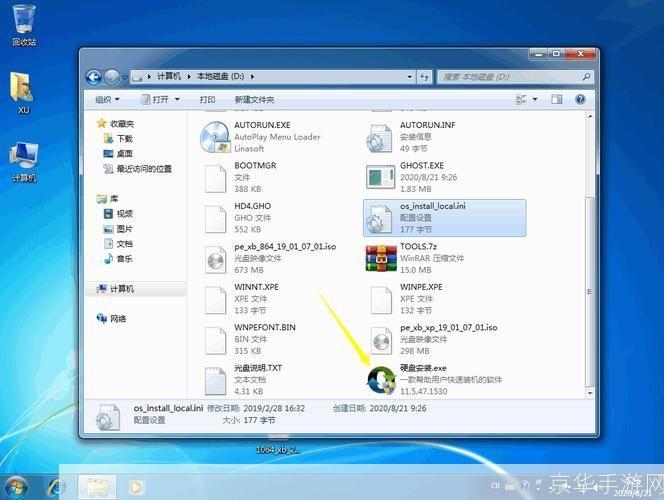Open the 组织 dropdown menu
The width and height of the screenshot is (664, 500).
(107, 99)
